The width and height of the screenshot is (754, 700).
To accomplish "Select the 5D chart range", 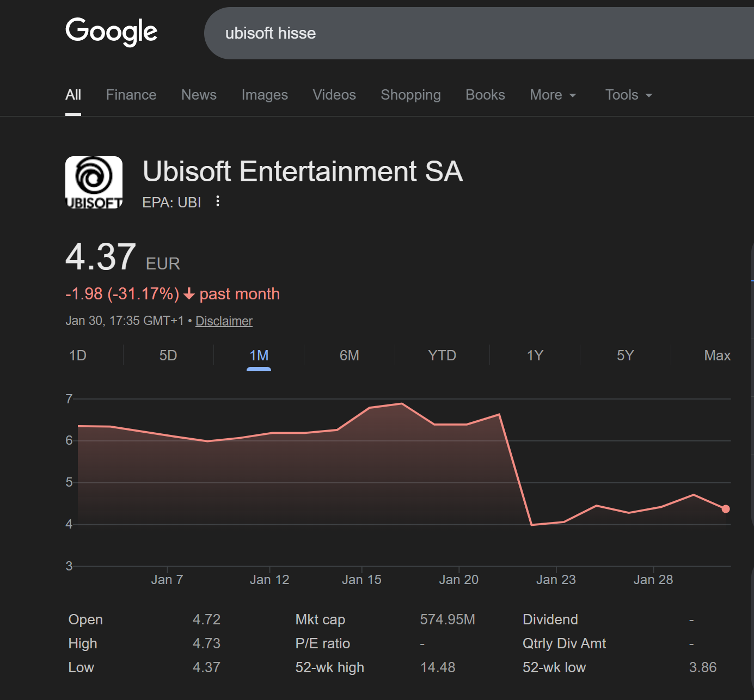I will pyautogui.click(x=168, y=355).
